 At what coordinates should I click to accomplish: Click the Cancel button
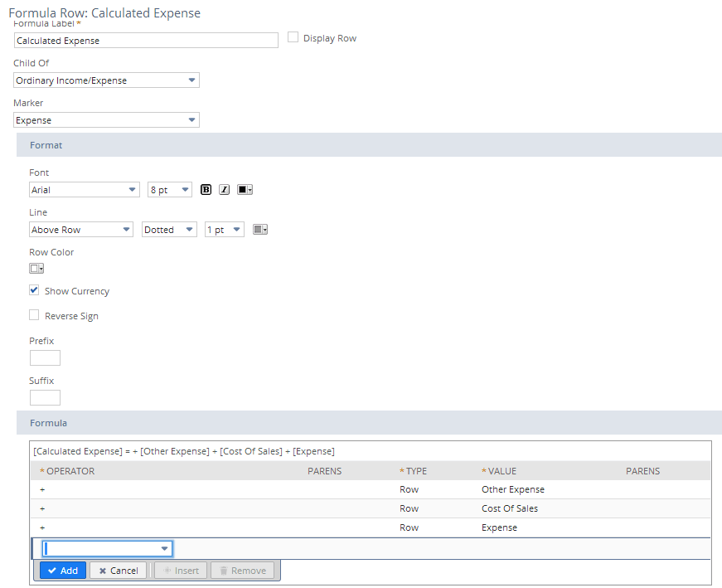(119, 571)
